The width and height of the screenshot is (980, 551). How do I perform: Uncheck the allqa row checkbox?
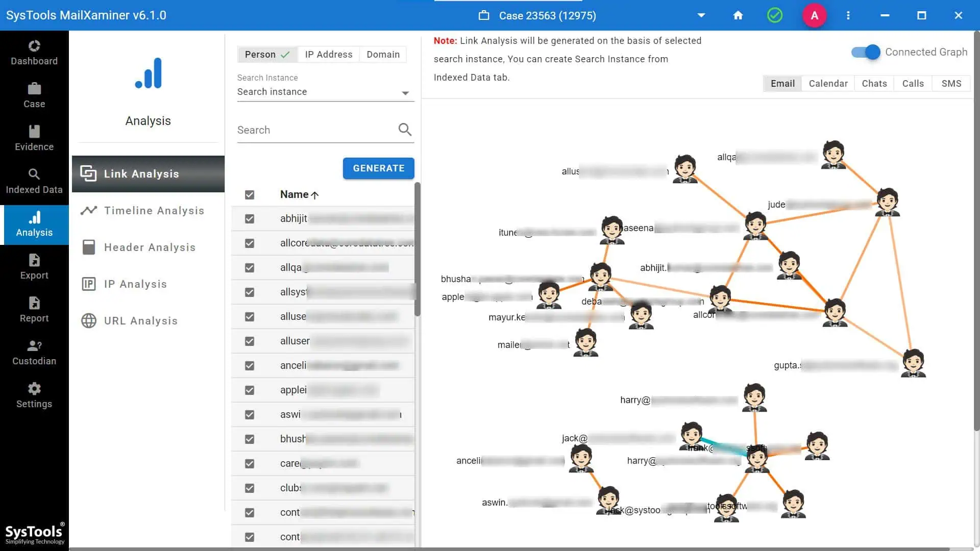coord(250,268)
